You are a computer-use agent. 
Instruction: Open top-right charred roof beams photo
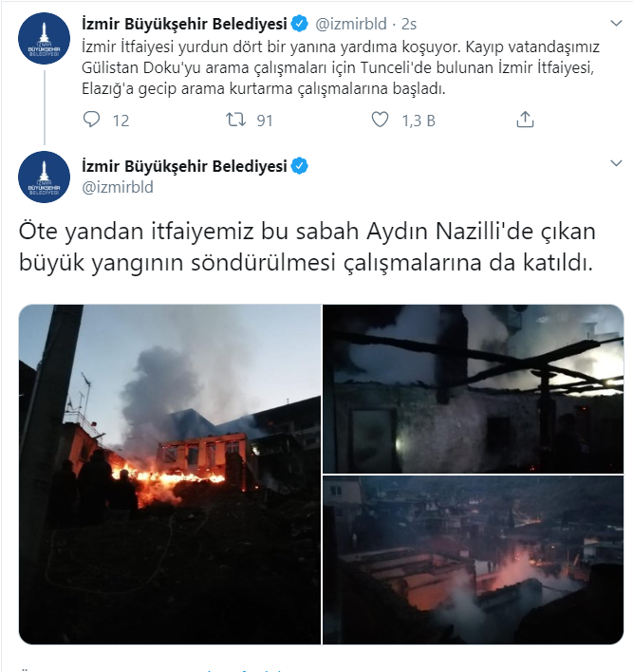(474, 389)
